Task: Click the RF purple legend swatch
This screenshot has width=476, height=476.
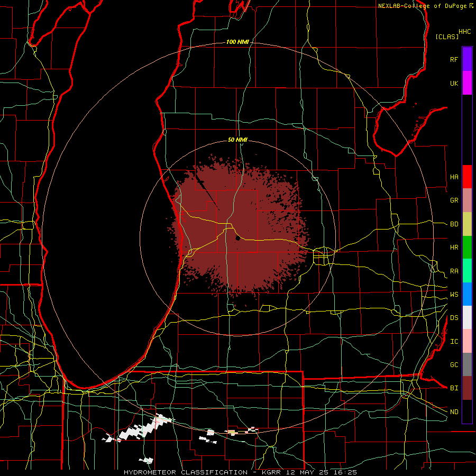Action: click(467, 59)
